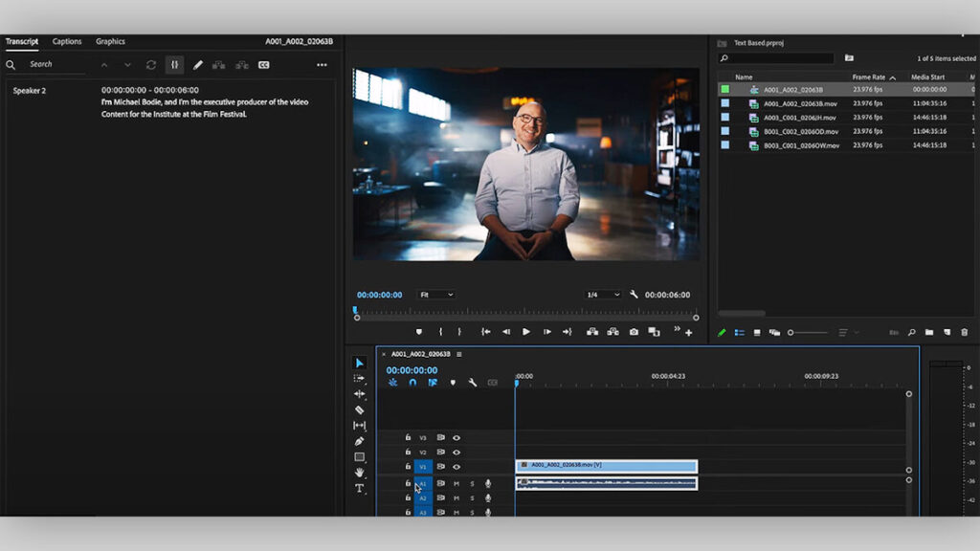
Task: Open the 1/4 playback resolution dropdown
Action: pos(603,295)
